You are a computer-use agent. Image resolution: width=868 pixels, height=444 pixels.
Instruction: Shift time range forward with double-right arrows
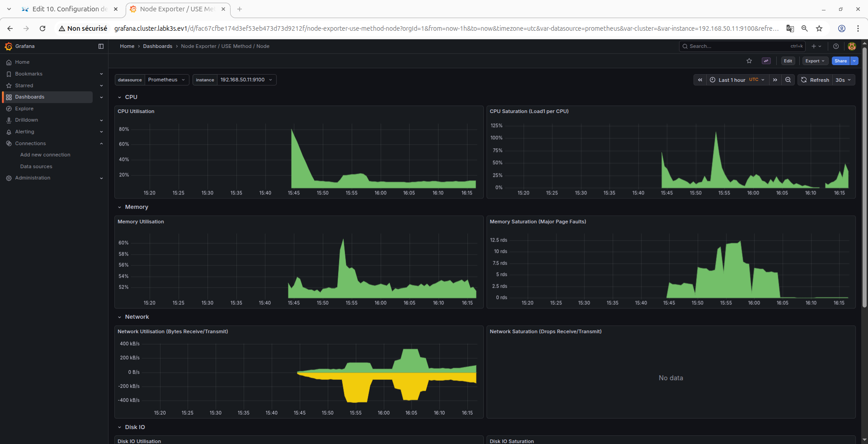click(775, 80)
